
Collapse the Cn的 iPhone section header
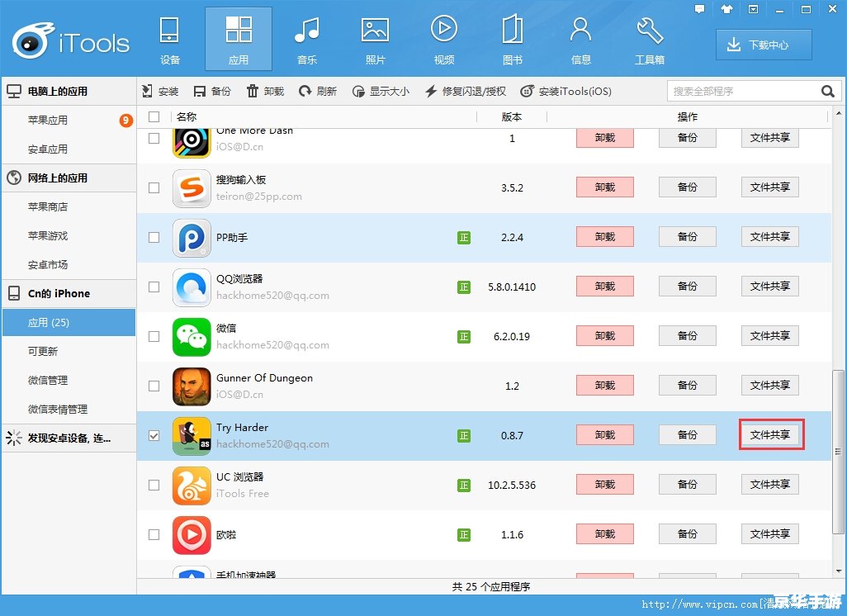[69, 293]
